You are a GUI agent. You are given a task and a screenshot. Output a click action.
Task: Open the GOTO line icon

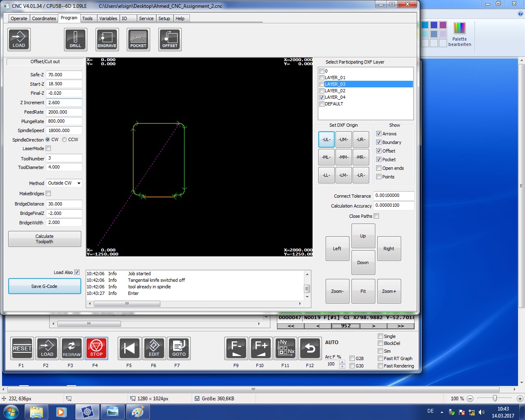[x=179, y=348]
